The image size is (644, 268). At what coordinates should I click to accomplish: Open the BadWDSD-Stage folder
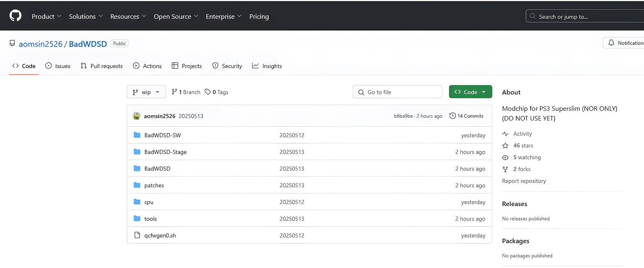[x=165, y=152]
